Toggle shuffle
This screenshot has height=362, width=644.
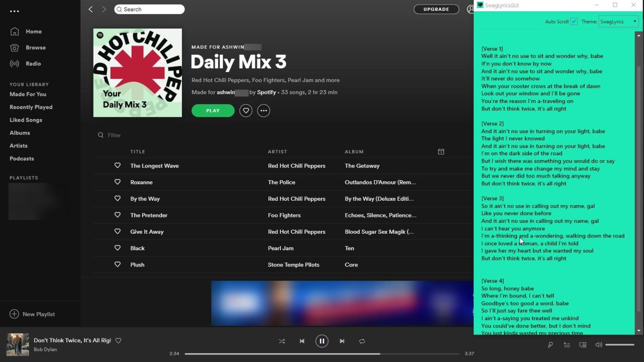pos(282,341)
